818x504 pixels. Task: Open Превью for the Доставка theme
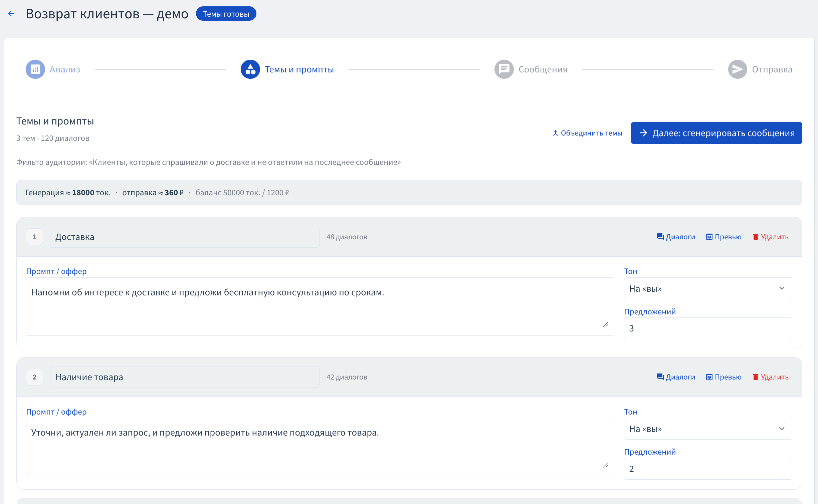[724, 237]
